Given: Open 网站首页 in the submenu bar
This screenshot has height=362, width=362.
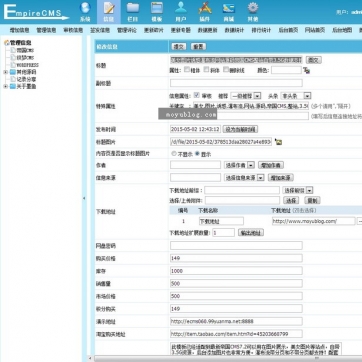Looking at the screenshot, I should coord(315,30).
